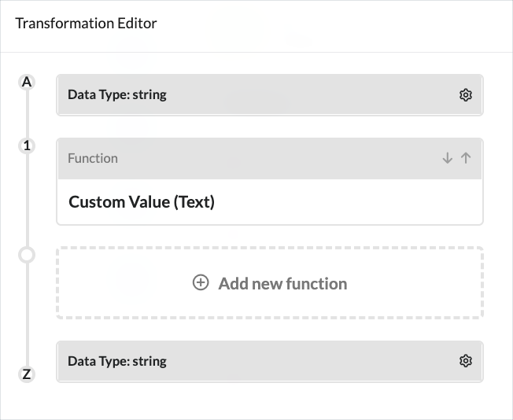The image size is (513, 420).
Task: Click pipeline line between A and 1
Action: click(27, 114)
